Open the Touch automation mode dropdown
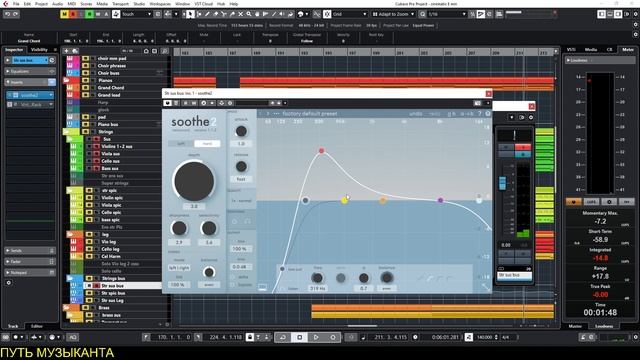The height and width of the screenshot is (360, 640). coord(136,14)
